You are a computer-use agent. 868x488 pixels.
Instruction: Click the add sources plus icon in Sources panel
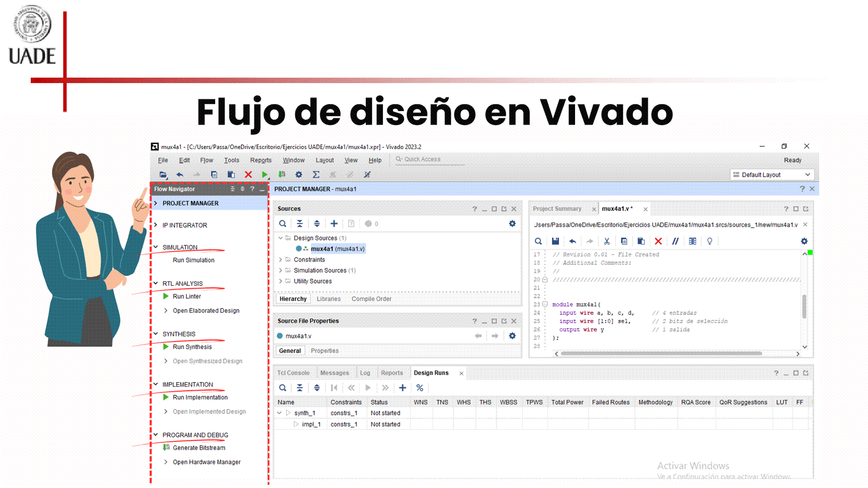pyautogui.click(x=334, y=224)
